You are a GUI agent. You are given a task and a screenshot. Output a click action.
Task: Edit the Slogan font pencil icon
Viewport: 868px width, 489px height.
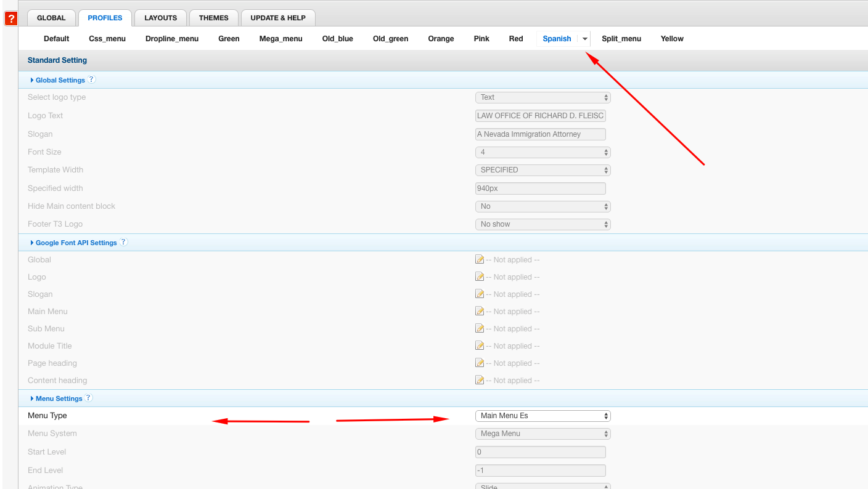tap(480, 294)
